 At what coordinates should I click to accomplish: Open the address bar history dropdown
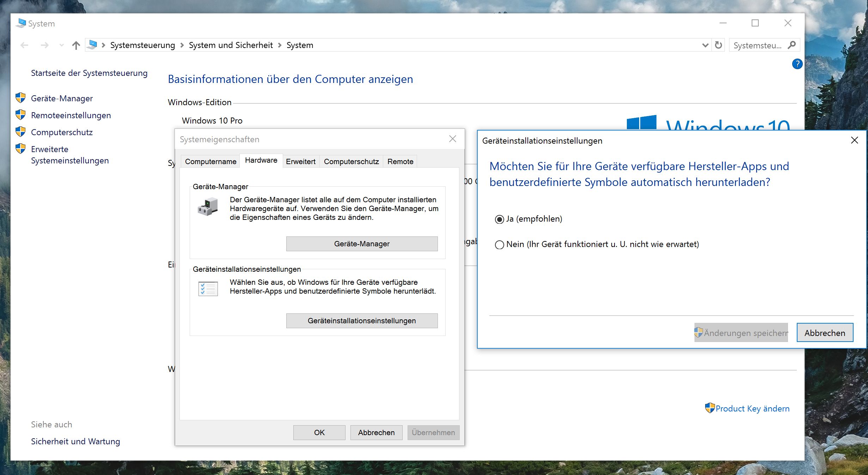[x=705, y=45]
